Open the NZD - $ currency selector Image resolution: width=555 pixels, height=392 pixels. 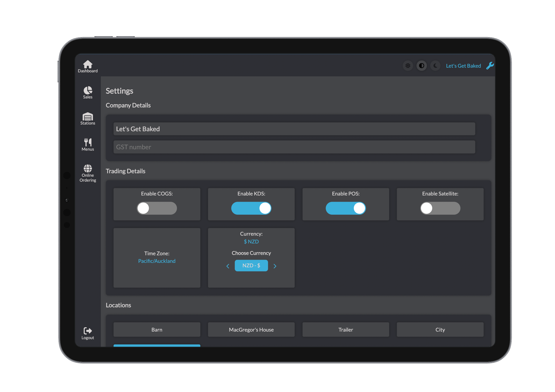pos(251,265)
